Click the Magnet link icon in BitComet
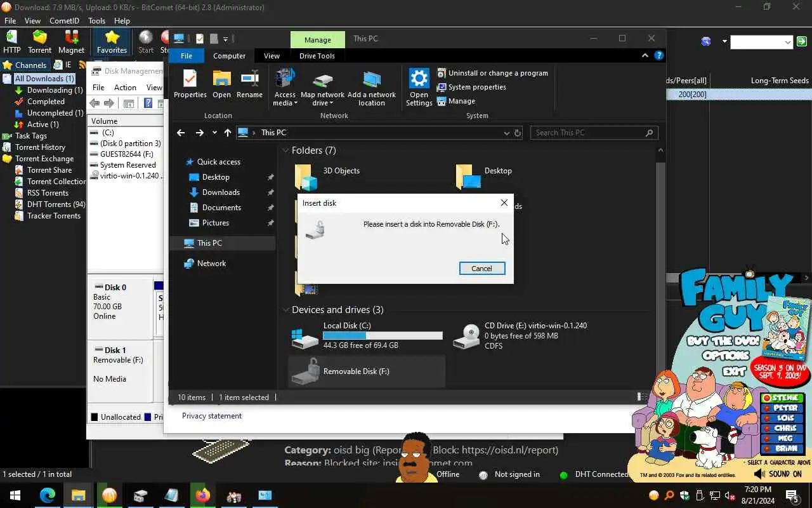This screenshot has height=508, width=812. [x=71, y=42]
